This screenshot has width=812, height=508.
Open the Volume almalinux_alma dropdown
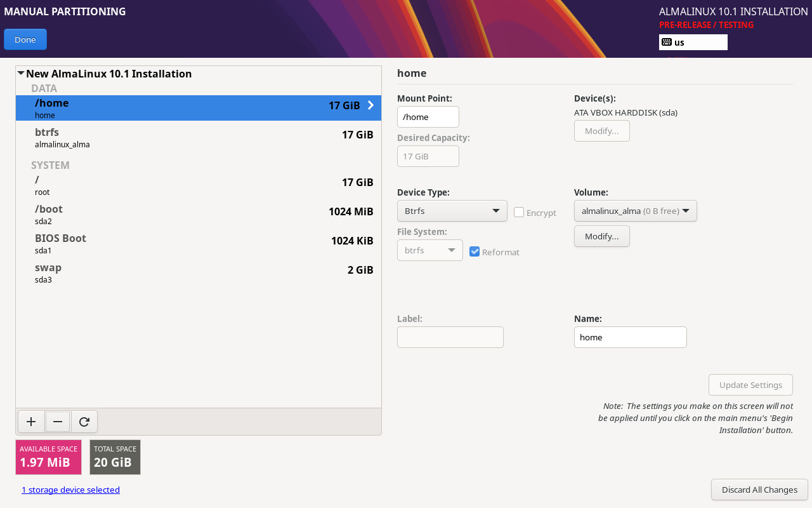point(635,211)
